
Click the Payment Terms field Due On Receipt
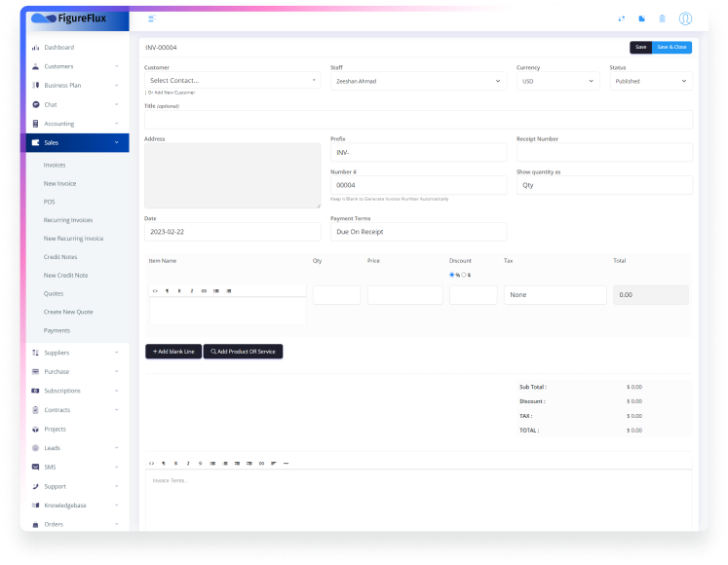(418, 232)
